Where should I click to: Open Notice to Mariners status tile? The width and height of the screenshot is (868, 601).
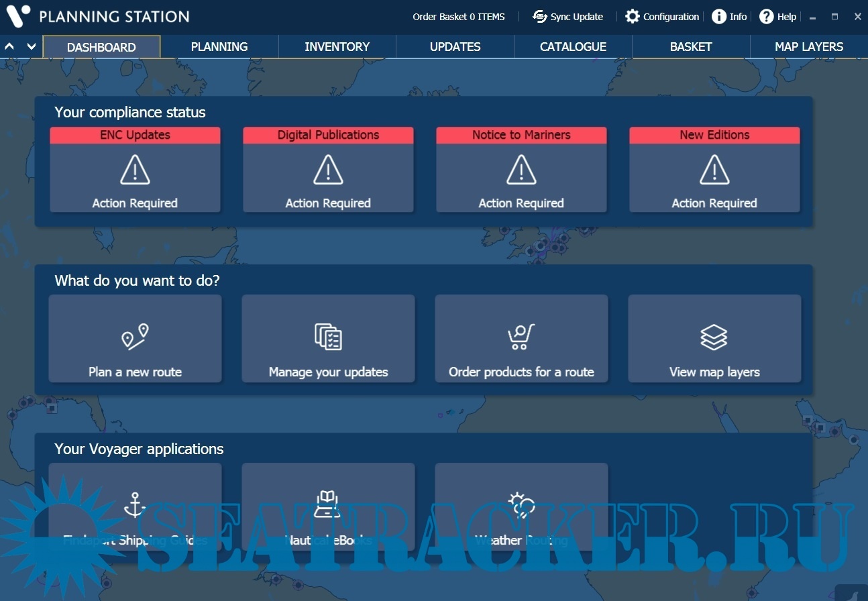[x=521, y=170]
